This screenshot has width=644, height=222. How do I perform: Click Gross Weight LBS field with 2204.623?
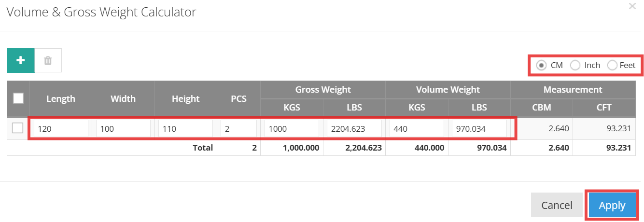coord(354,129)
